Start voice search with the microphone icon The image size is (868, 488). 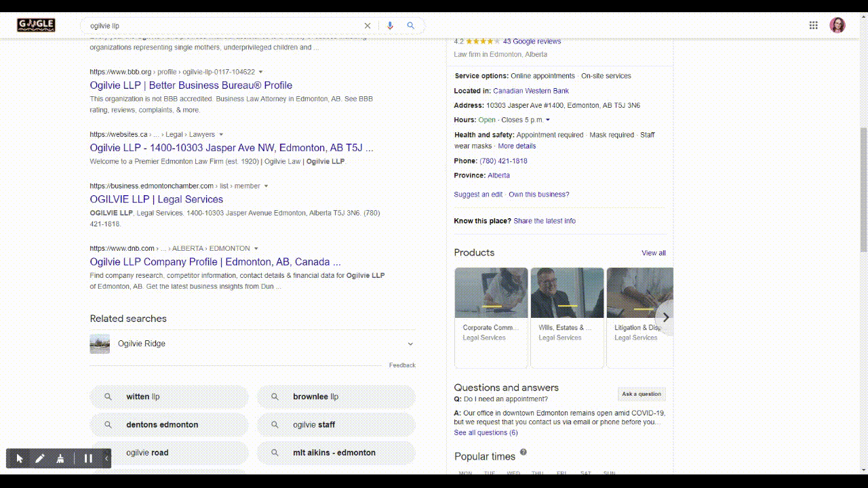[390, 26]
